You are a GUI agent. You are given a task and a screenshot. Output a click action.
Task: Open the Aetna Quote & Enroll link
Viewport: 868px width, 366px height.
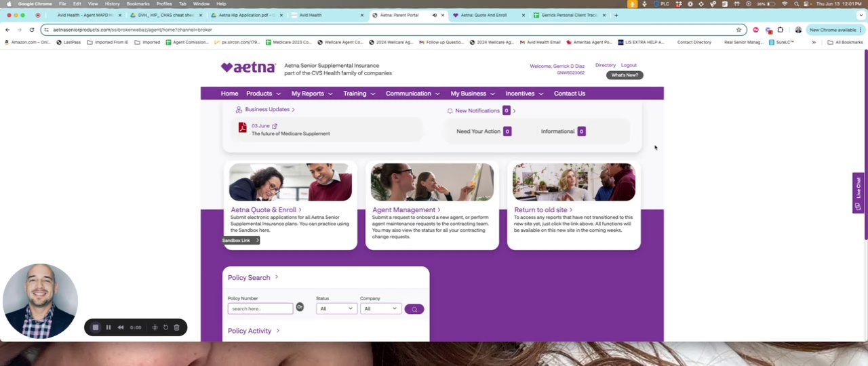coord(266,210)
